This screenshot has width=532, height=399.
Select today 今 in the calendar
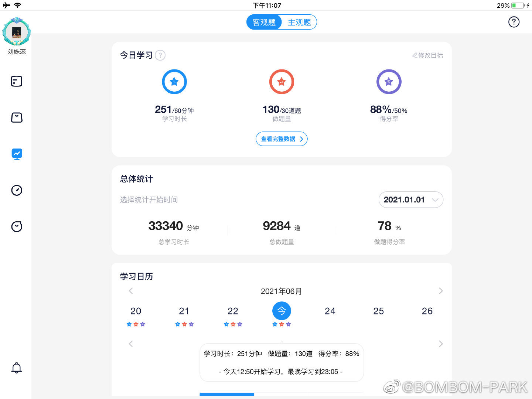click(x=282, y=311)
